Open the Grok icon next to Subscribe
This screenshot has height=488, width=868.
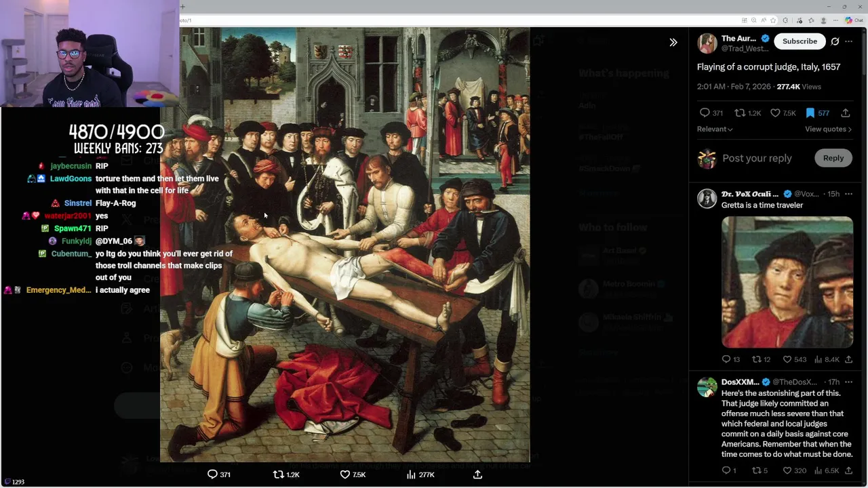click(x=835, y=41)
